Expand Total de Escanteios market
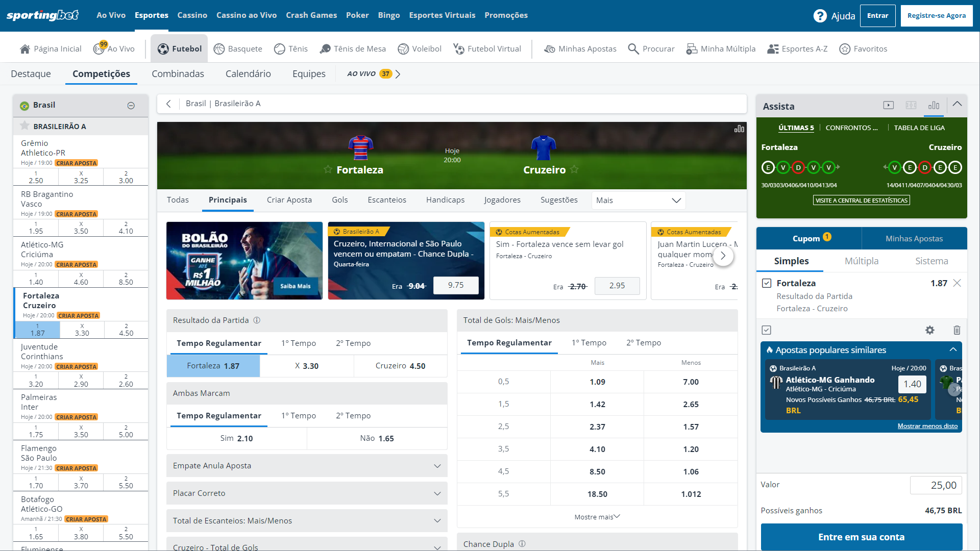 click(307, 521)
